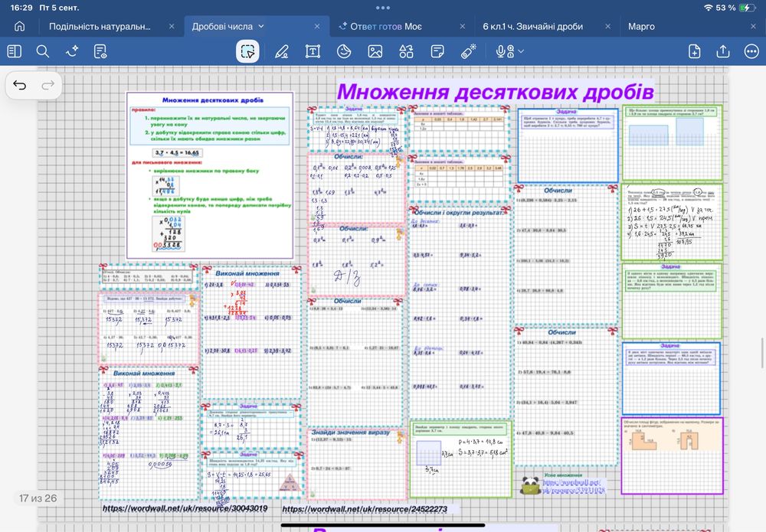766x532 pixels.
Task: Select the lasso selection tool
Action: tap(247, 51)
